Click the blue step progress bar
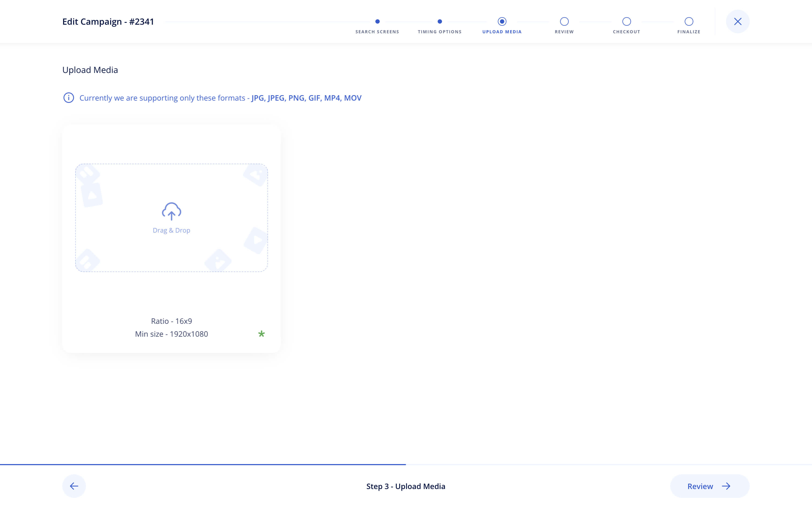The image size is (812, 507). pyautogui.click(x=203, y=464)
